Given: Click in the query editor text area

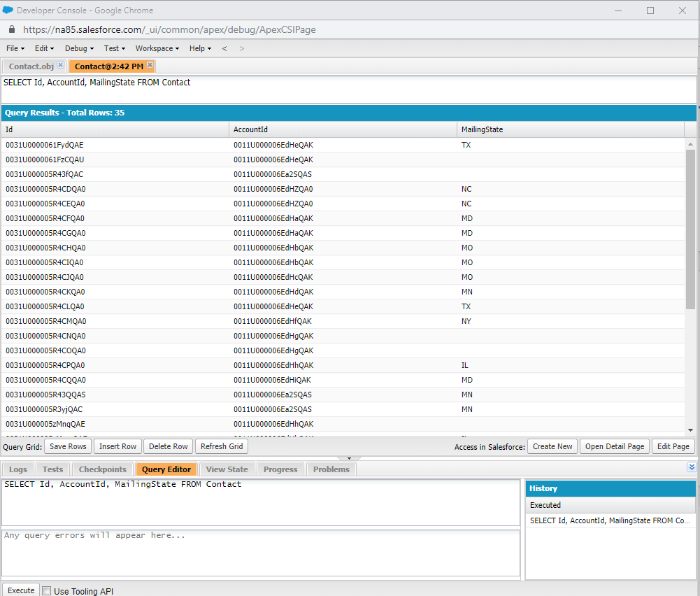Looking at the screenshot, I should tap(261, 503).
